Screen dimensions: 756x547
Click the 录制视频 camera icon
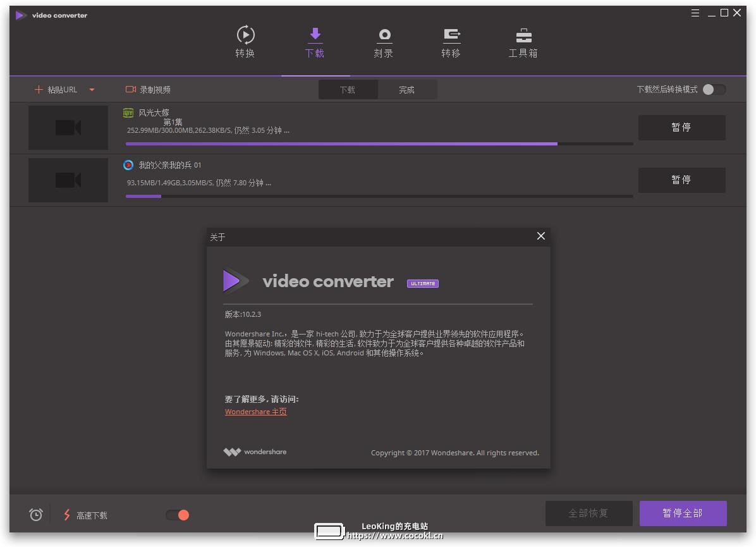[x=131, y=89]
